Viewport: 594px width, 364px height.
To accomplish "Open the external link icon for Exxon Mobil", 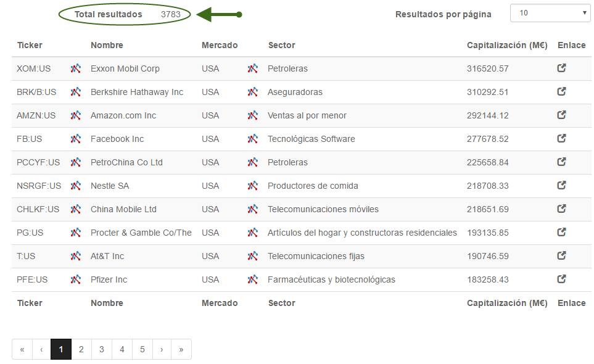I will (561, 68).
